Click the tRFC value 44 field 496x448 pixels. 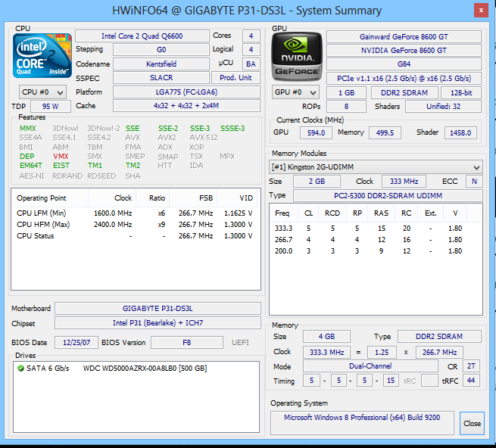[x=471, y=381]
